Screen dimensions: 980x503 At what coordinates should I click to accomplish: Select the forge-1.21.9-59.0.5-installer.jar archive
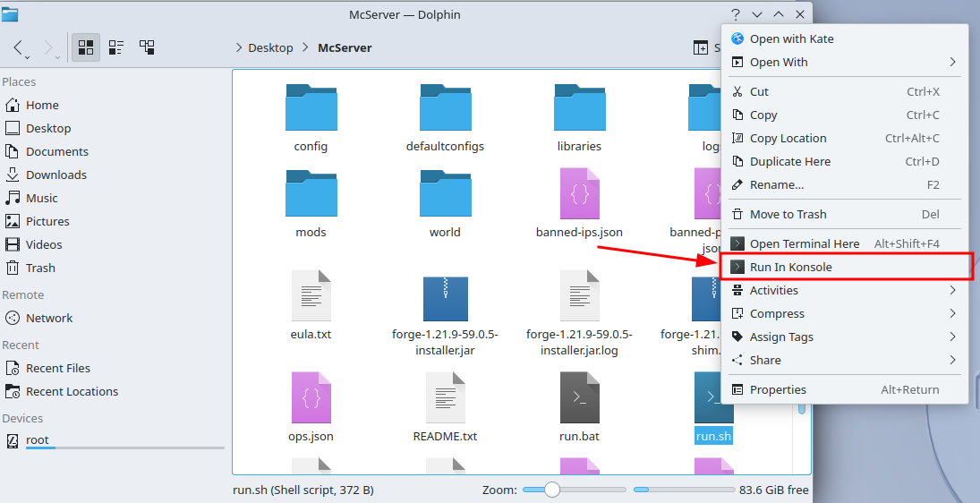click(445, 296)
